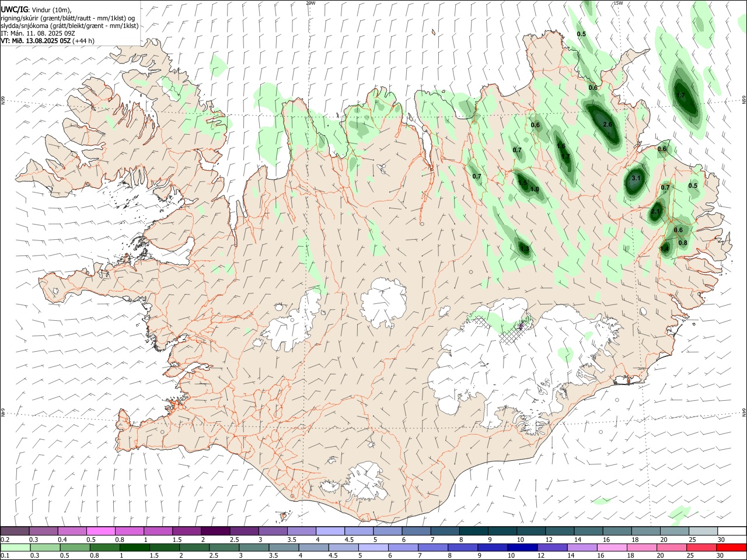Click the 'UWC/IG: Vindur (10m)' title text
Screen dimensions: 747x560
[x=36, y=10]
